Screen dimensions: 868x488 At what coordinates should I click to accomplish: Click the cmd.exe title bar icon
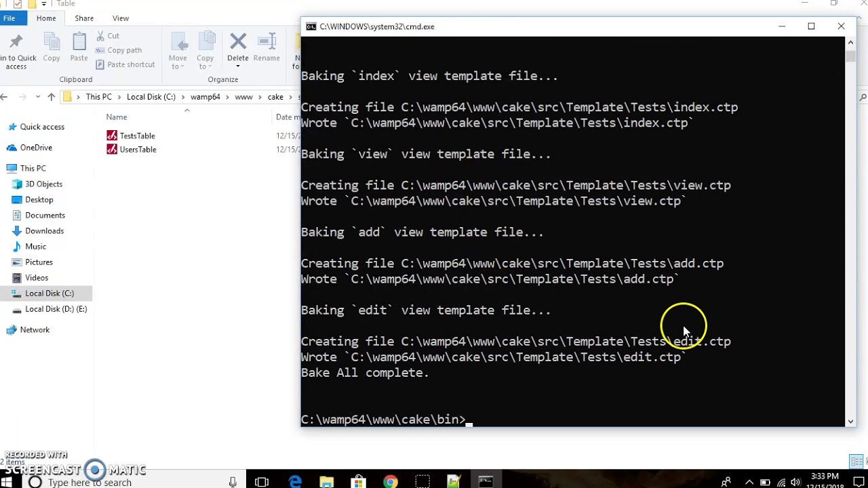click(x=311, y=26)
